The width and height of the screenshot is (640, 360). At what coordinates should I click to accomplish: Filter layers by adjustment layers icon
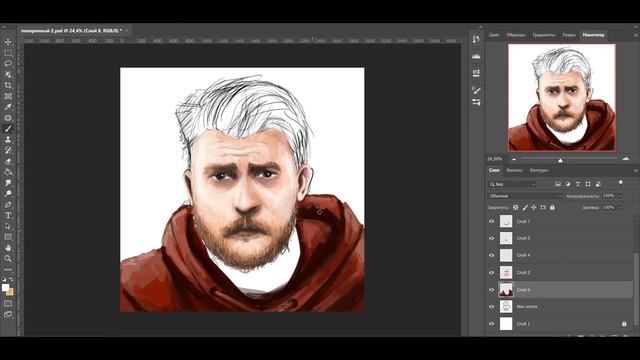point(568,184)
